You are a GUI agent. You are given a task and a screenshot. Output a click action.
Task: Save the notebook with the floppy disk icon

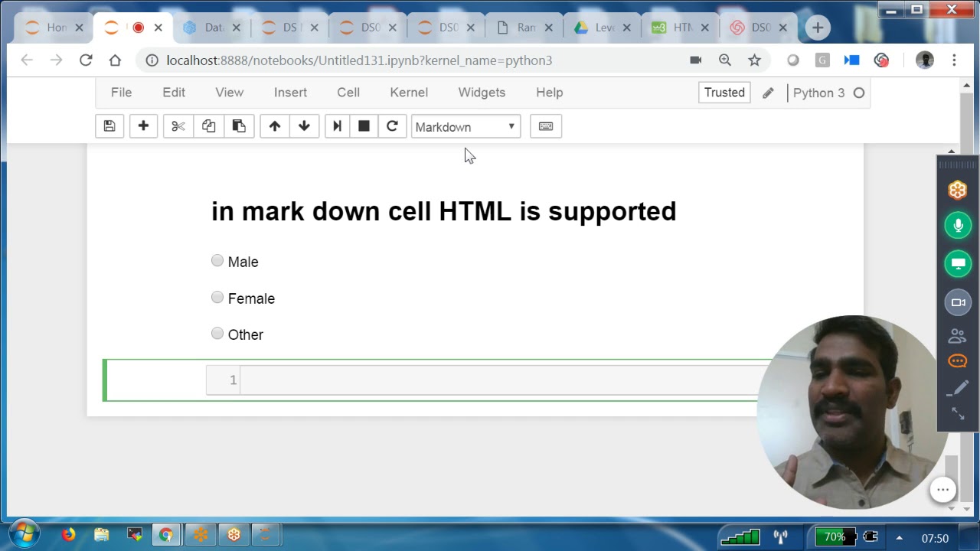pos(109,126)
